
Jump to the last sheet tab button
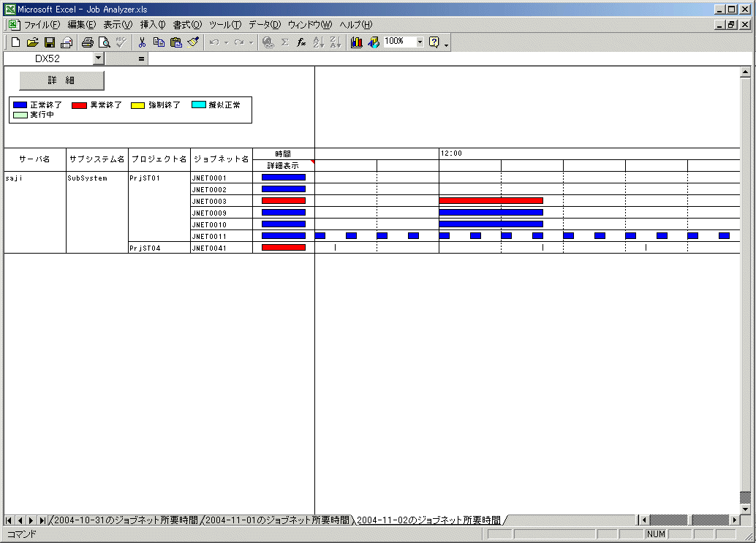coord(42,520)
